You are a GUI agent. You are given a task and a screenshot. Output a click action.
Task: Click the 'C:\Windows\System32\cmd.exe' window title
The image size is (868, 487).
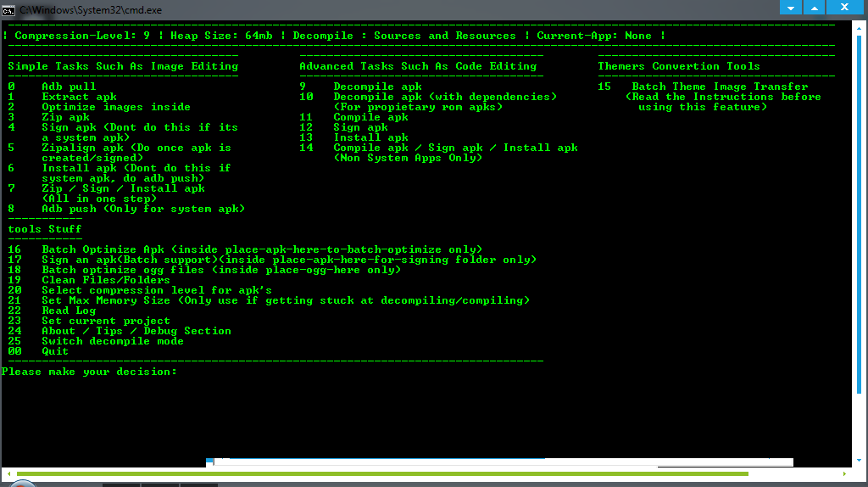click(91, 10)
